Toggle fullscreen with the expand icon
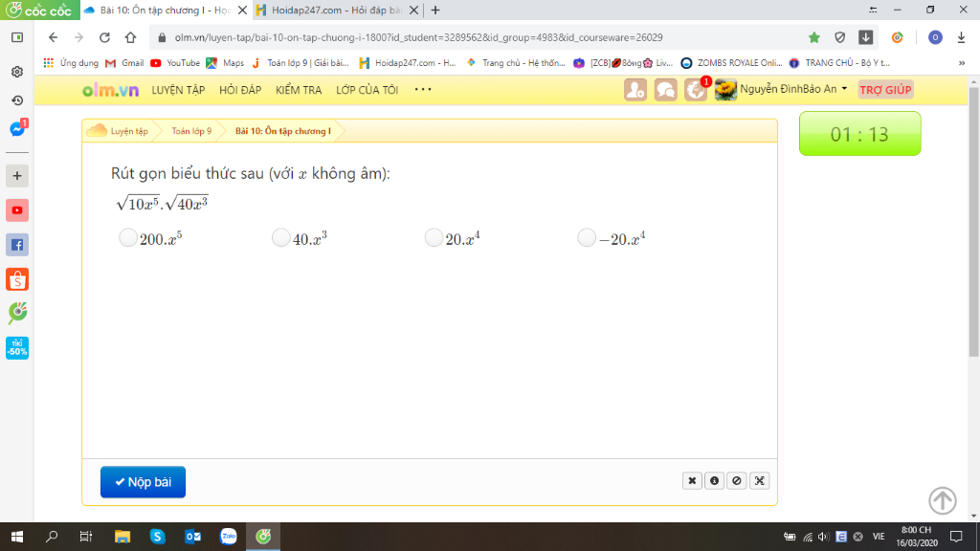 click(759, 480)
